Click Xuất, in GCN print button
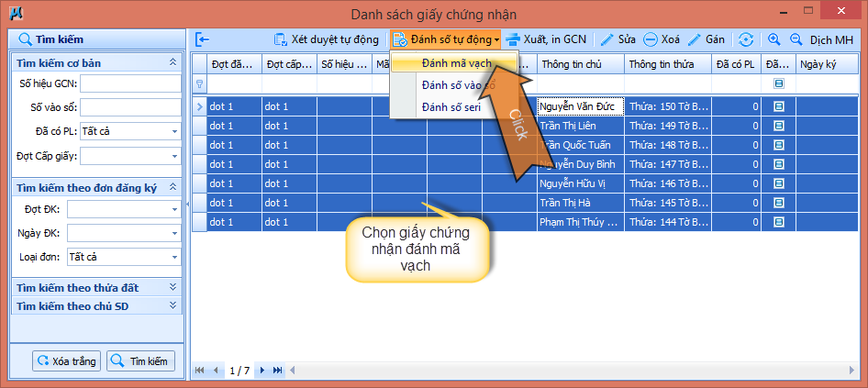 (547, 39)
